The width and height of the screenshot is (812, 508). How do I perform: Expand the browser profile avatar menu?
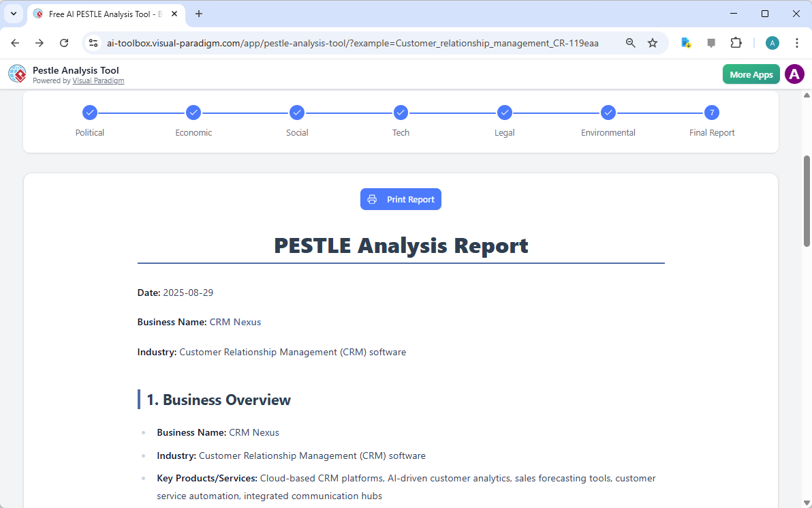pos(772,42)
